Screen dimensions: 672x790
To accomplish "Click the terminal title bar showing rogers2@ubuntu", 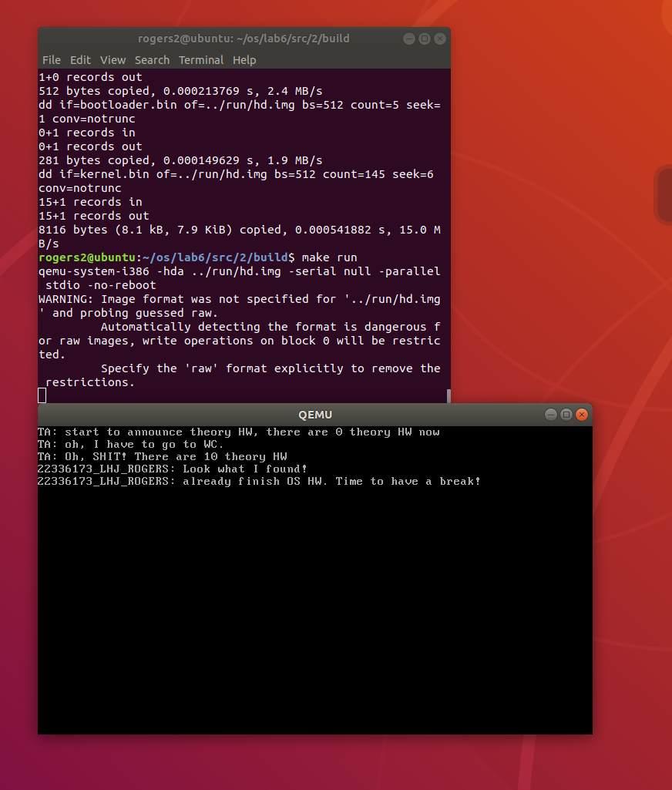I will point(231,39).
